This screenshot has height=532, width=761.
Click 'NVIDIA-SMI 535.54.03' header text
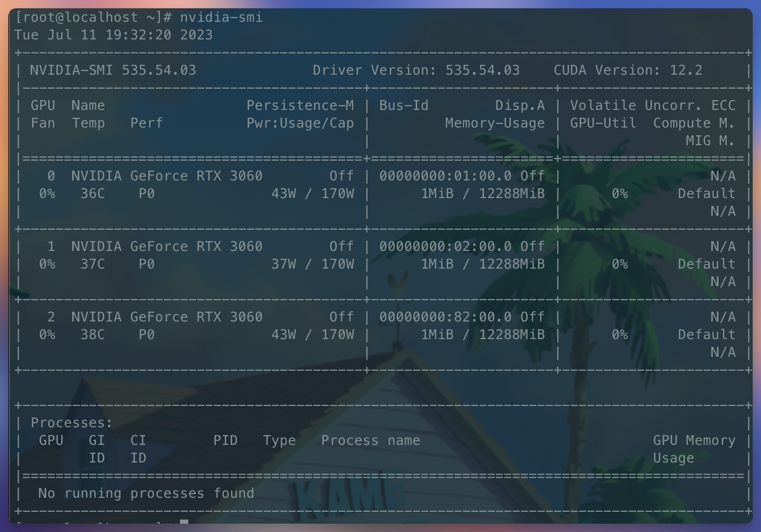(113, 70)
